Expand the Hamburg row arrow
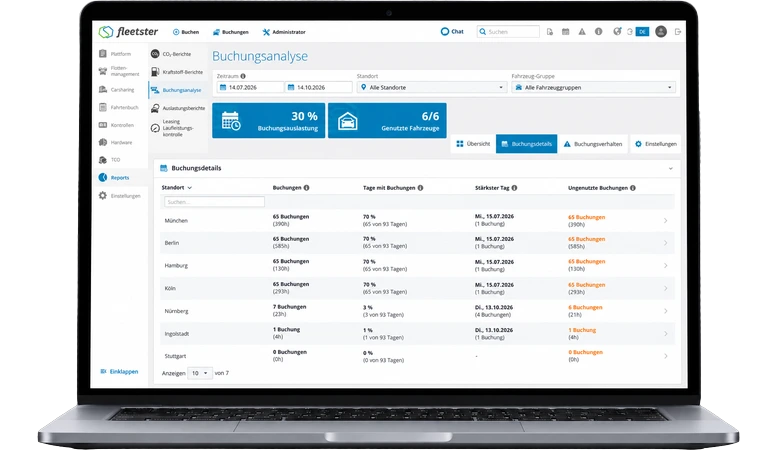This screenshot has height=450, width=777. (x=666, y=266)
